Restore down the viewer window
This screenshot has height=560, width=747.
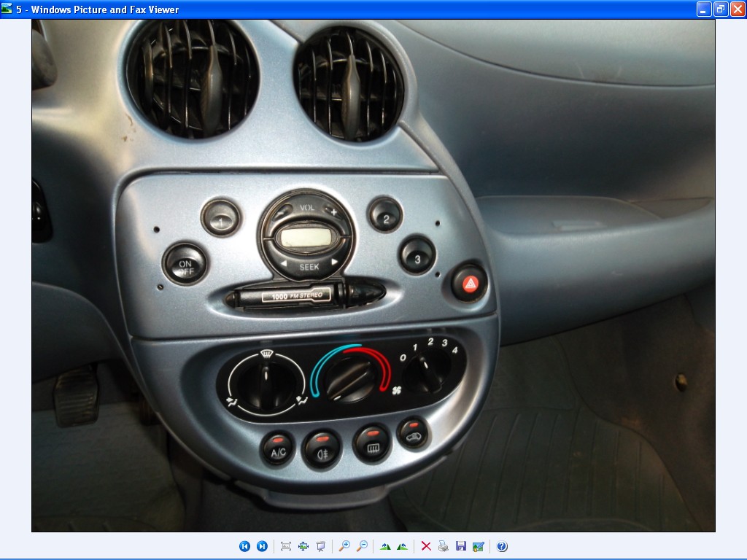(x=721, y=9)
